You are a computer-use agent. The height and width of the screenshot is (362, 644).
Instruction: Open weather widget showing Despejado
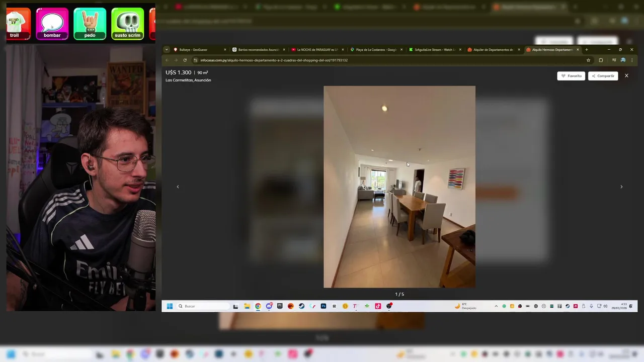[x=465, y=306]
